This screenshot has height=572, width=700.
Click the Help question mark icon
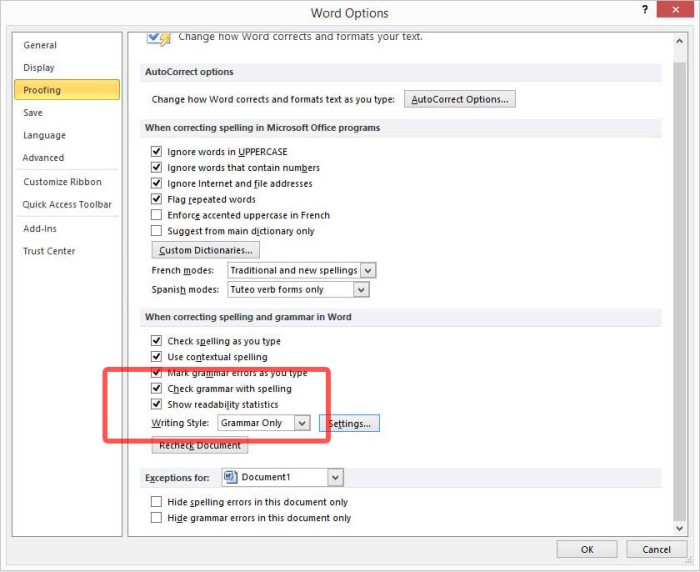(x=644, y=10)
